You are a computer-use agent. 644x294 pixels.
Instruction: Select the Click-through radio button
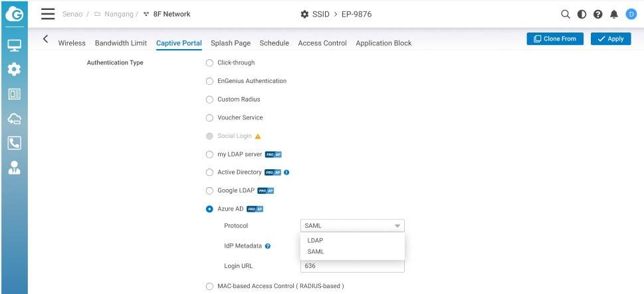pyautogui.click(x=209, y=63)
